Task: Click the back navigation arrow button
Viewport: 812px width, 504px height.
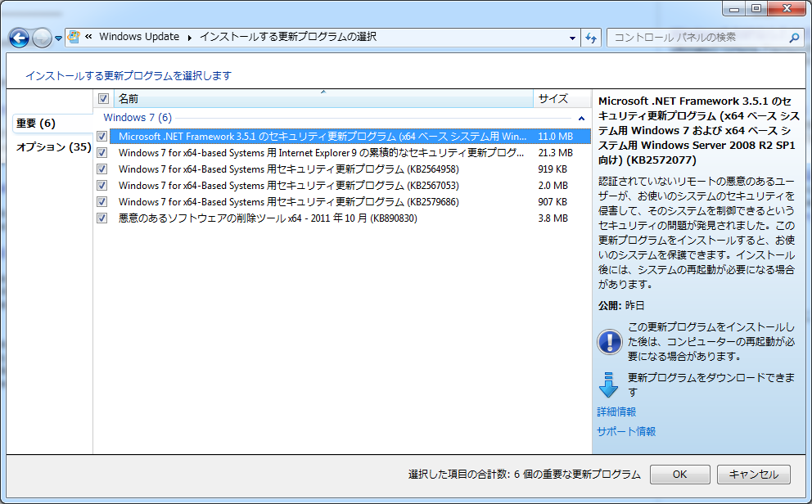Action: [x=20, y=38]
